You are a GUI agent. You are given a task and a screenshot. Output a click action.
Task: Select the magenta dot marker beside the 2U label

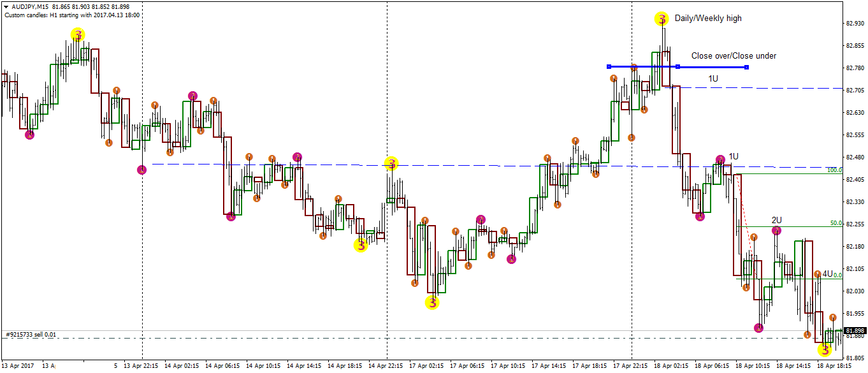point(776,231)
